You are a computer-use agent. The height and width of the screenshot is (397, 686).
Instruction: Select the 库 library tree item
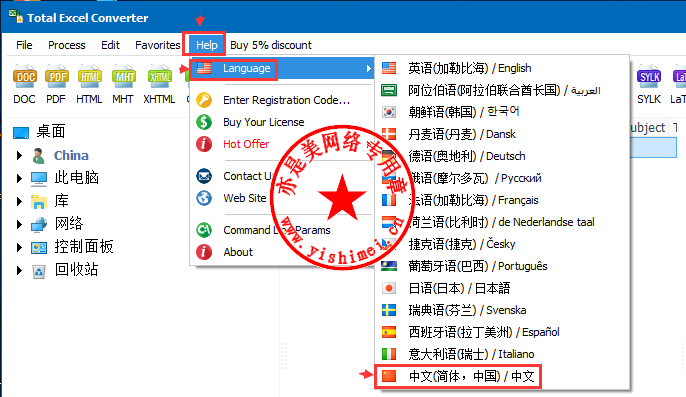pos(61,200)
